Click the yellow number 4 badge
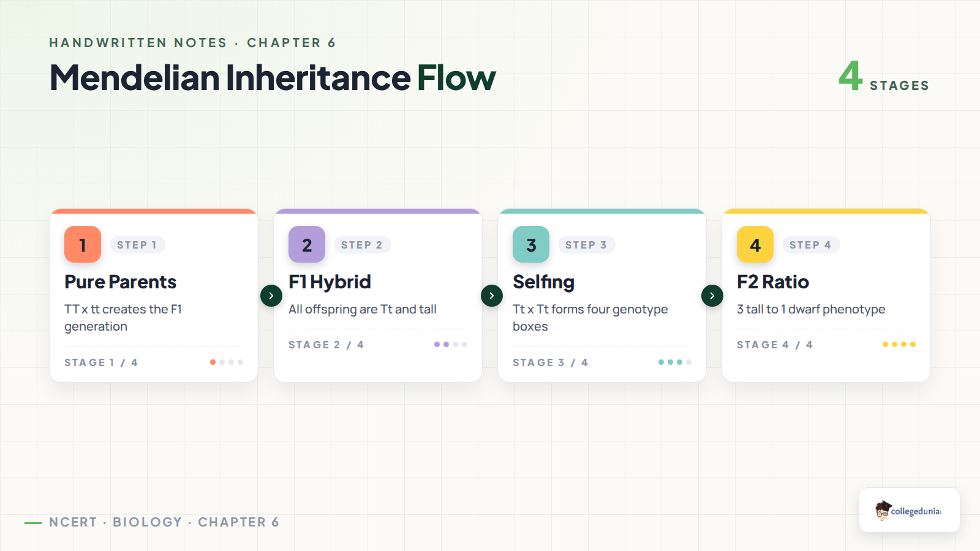This screenshot has height=551, width=980. pyautogui.click(x=755, y=244)
